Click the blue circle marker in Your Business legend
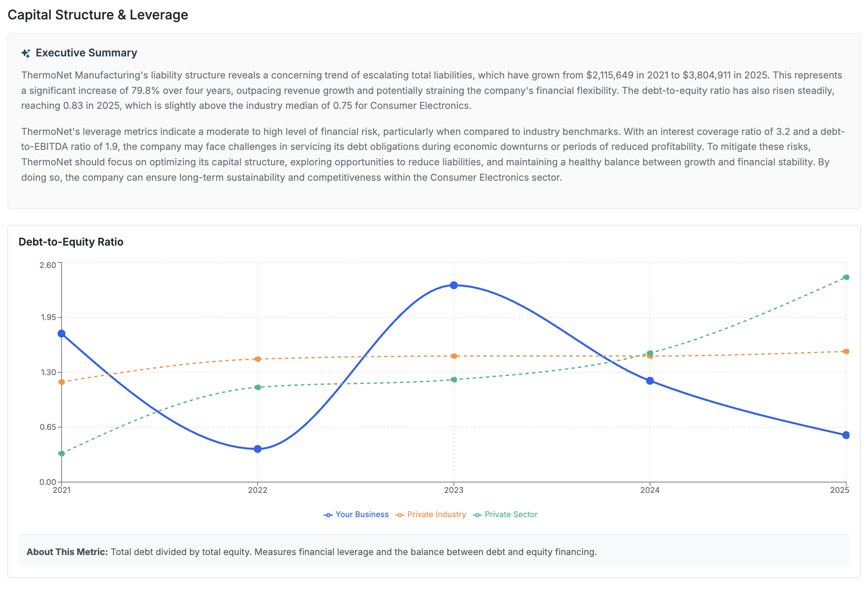This screenshot has width=868, height=589. 328,514
